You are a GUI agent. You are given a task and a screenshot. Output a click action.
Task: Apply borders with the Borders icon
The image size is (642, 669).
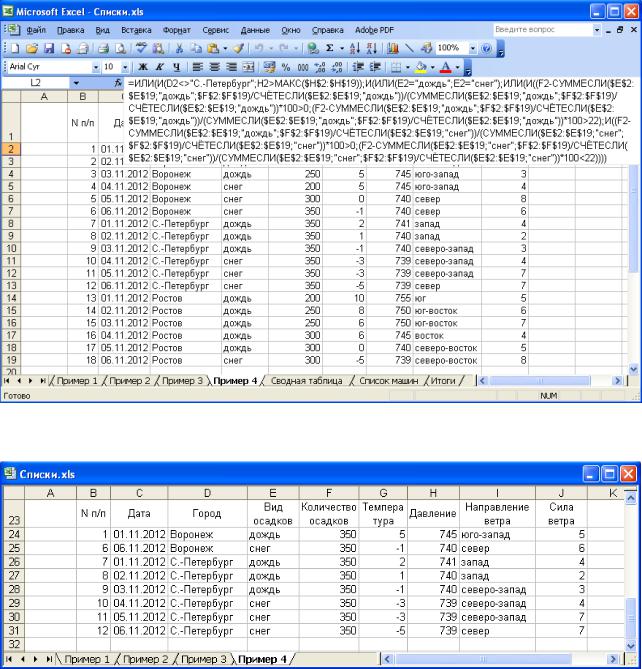tap(396, 67)
